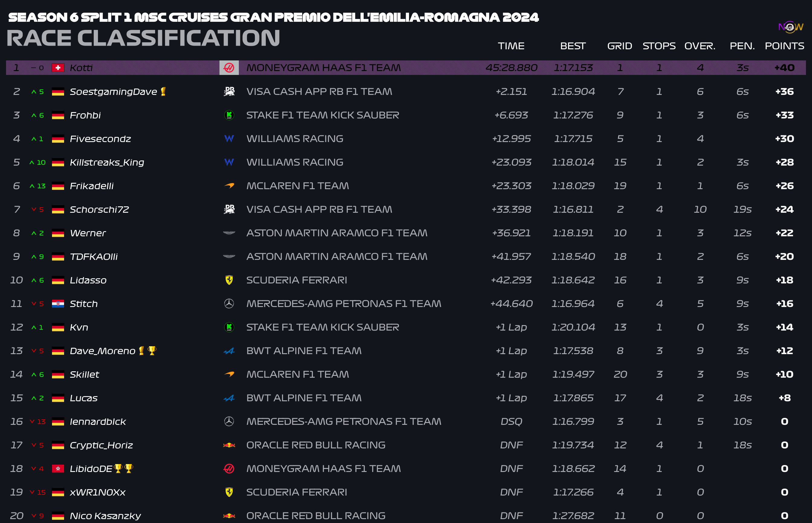Click the +36 points for SoestgamingDave
This screenshot has height=523, width=812.
[x=784, y=91]
